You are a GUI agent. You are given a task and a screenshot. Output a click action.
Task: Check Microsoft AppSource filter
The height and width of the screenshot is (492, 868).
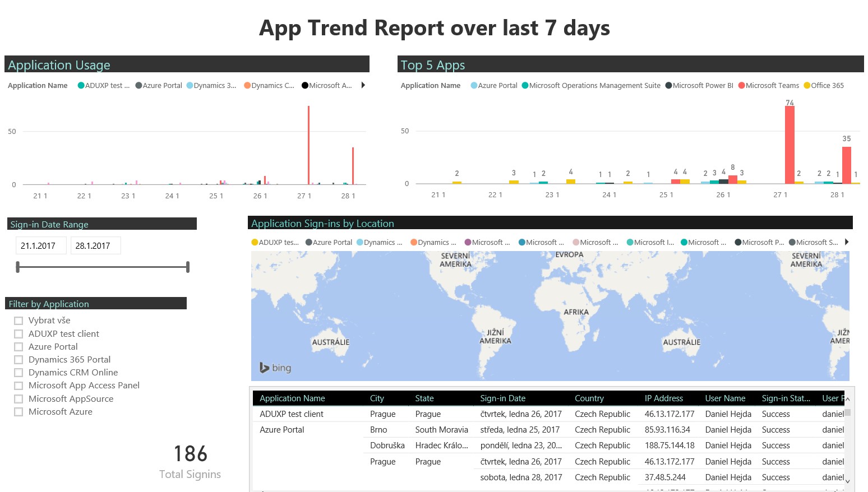19,399
